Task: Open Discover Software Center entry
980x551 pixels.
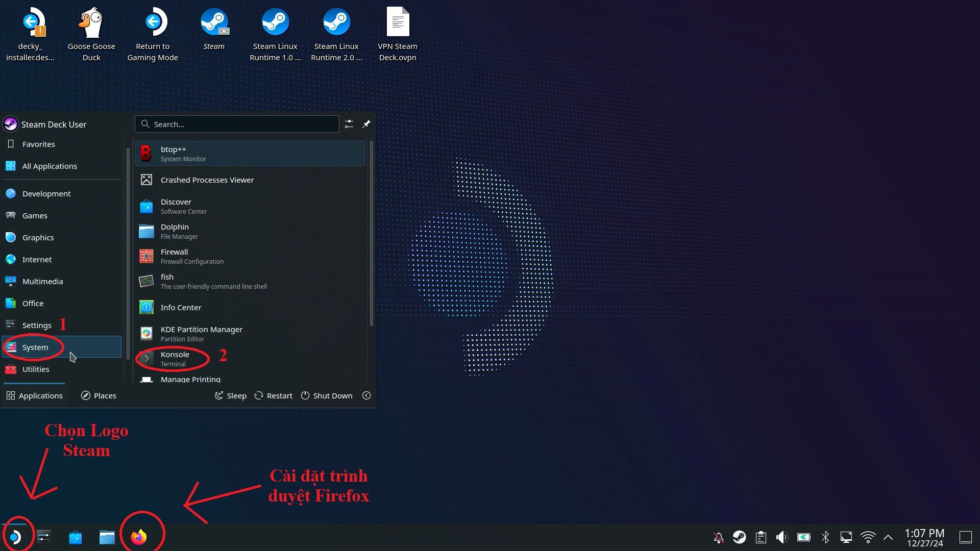Action: [250, 206]
